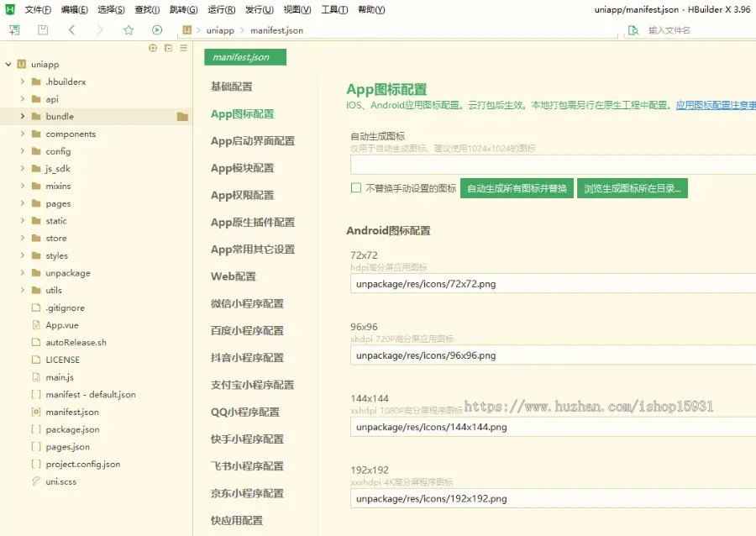This screenshot has height=536, width=756.
Task: Check 不替换手动设置的图标 checkbox
Action: (x=356, y=187)
